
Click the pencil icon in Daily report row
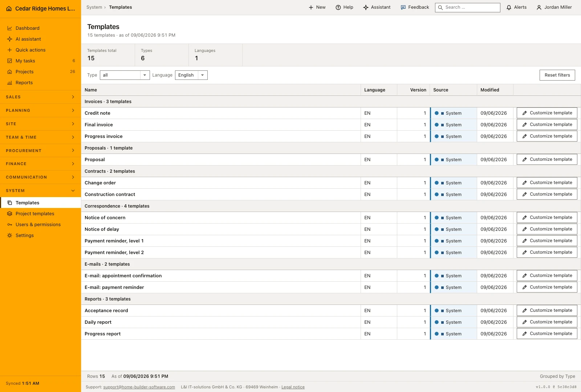pyautogui.click(x=524, y=322)
